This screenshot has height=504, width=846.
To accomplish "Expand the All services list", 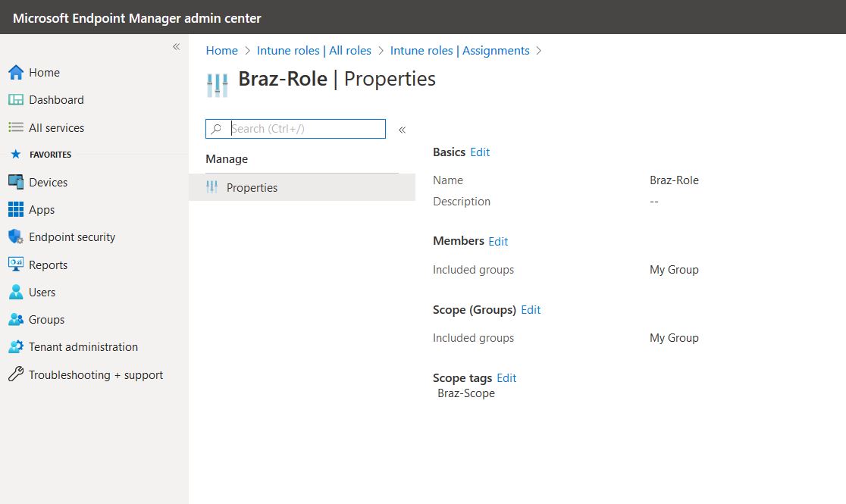I will pos(57,127).
